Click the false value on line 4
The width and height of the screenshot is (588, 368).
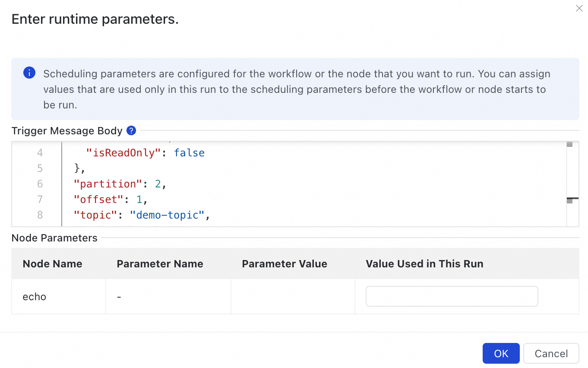point(189,153)
